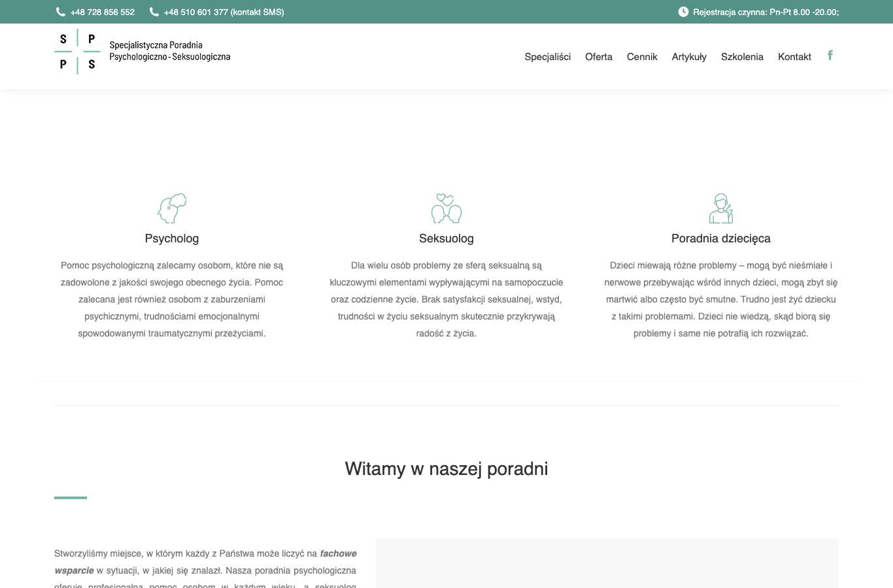Click the Poradnia dziecięca child icon
Viewport: 893px width, 588px height.
click(721, 208)
